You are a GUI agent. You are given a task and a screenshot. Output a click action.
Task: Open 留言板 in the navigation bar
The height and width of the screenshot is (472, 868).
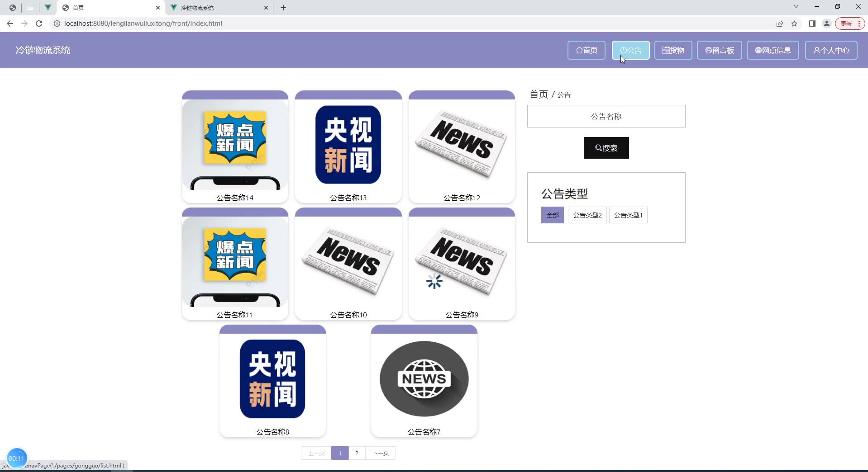tap(720, 50)
